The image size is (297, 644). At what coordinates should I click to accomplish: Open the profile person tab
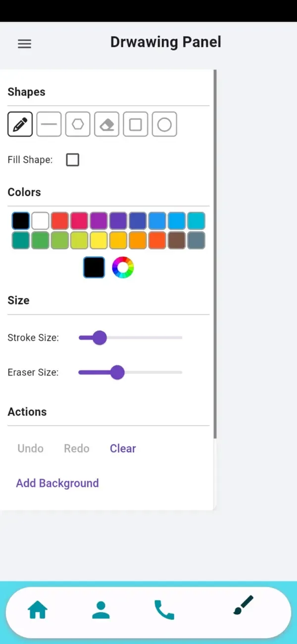tap(101, 610)
